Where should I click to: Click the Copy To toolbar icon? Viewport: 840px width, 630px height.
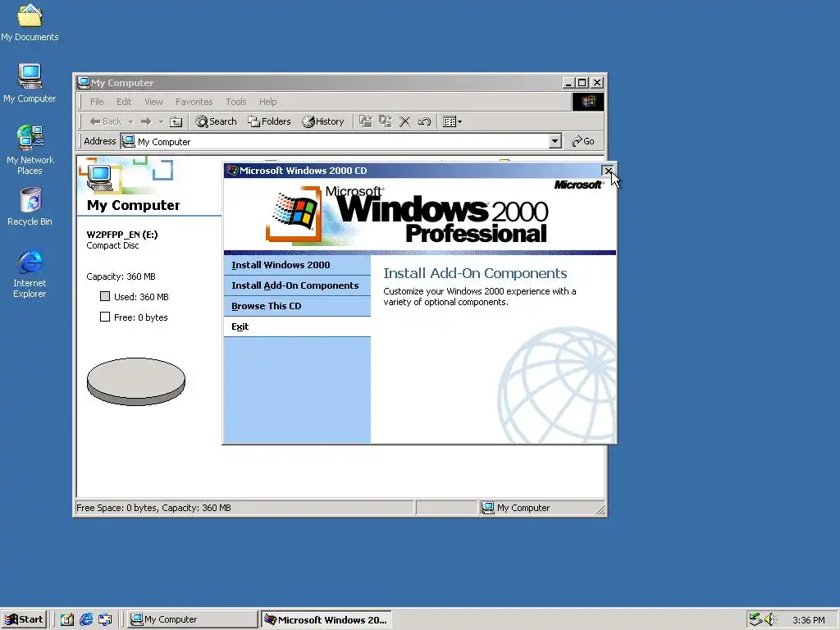pyautogui.click(x=386, y=121)
